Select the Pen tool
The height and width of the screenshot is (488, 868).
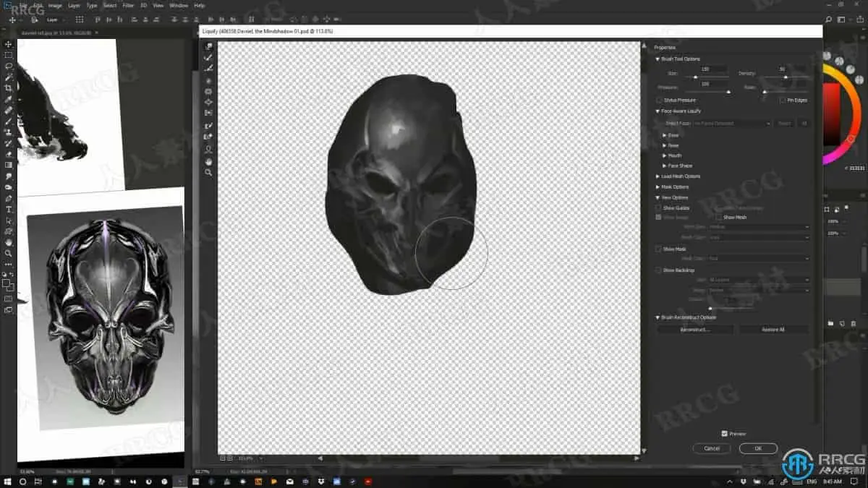coord(9,198)
